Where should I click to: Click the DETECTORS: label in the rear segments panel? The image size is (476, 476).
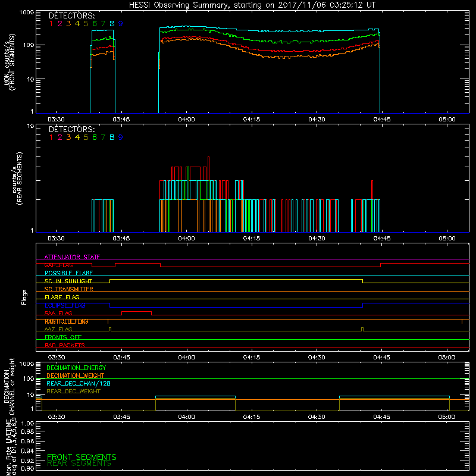71,129
